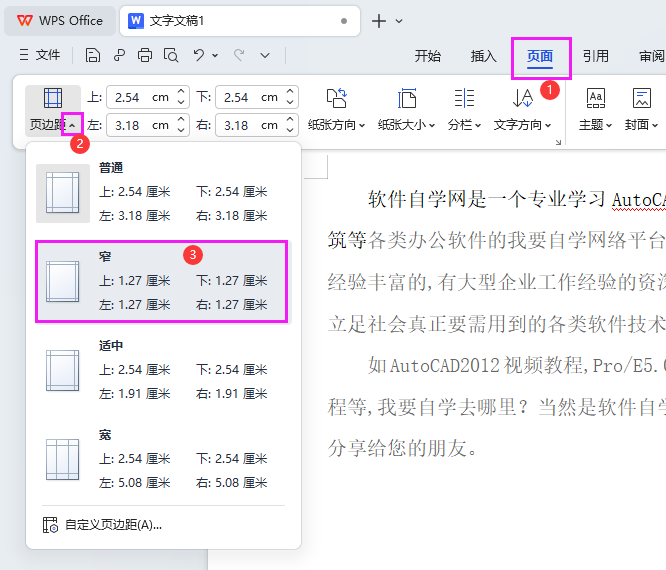Increase the right margin with up stepper

pyautogui.click(x=290, y=120)
